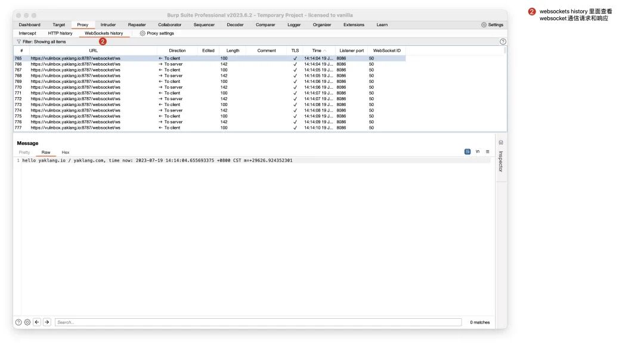Sort by the Direction column header
Image resolution: width=644 pixels, height=345 pixels.
click(178, 51)
